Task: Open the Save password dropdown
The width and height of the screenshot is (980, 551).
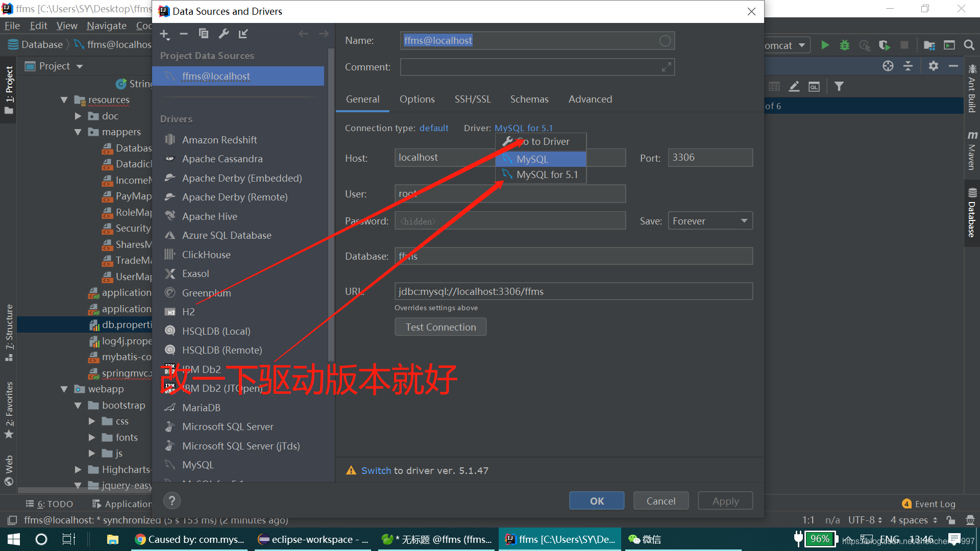Action: coord(710,221)
